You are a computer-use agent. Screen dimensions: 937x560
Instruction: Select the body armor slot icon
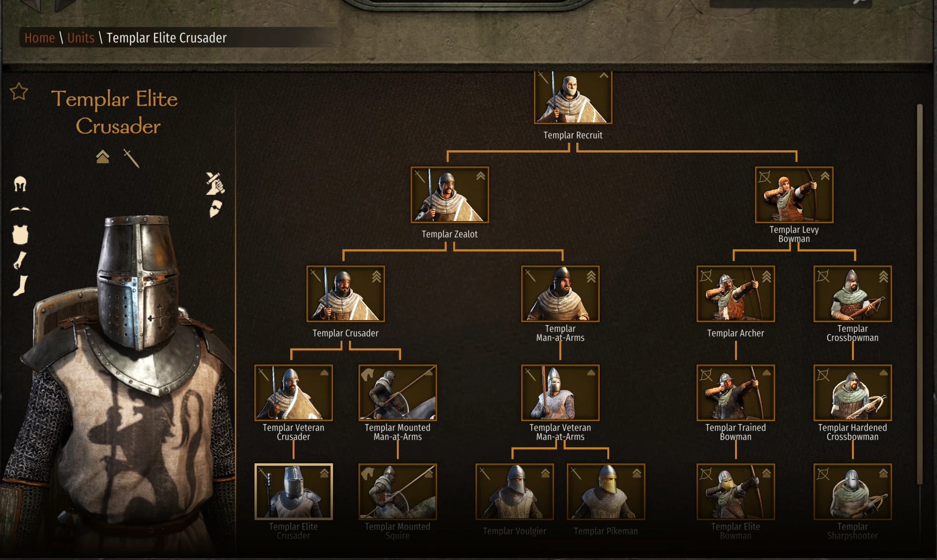pos(20,234)
